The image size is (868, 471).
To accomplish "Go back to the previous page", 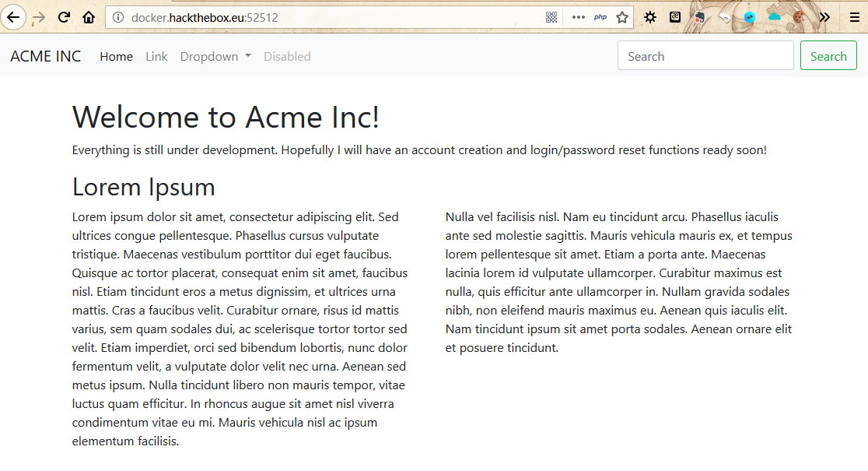I will pos(13,17).
